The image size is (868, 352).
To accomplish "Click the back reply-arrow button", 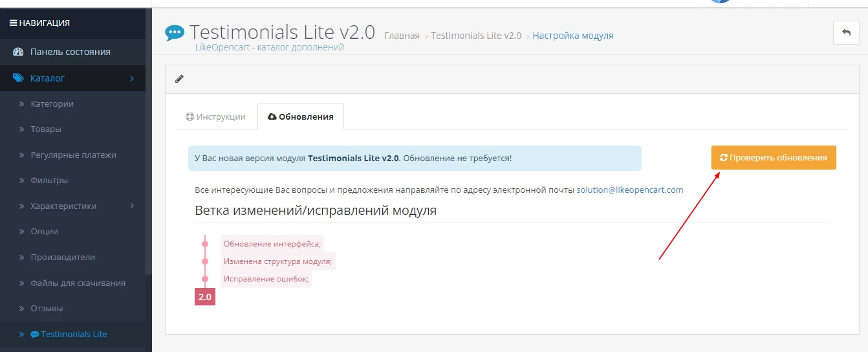I will (846, 32).
